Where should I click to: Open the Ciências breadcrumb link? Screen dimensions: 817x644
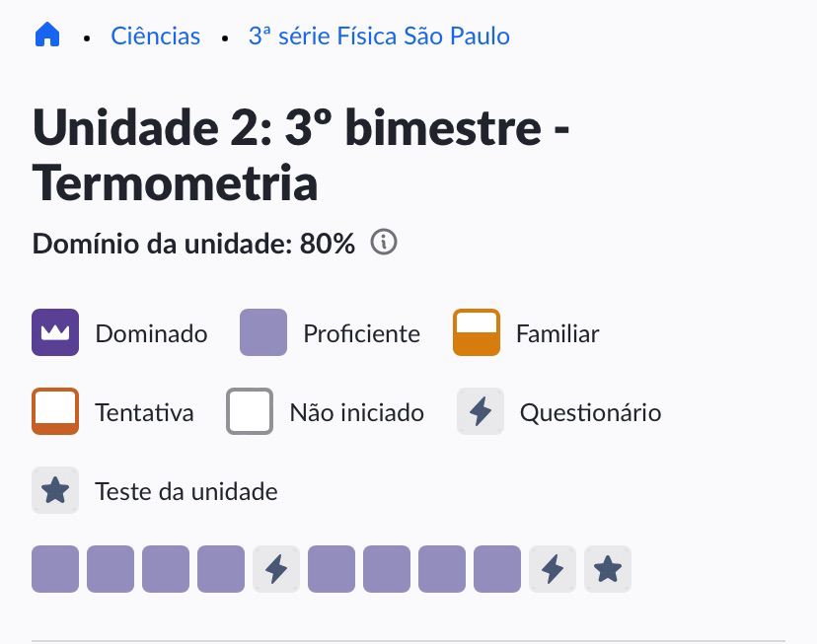(x=155, y=36)
